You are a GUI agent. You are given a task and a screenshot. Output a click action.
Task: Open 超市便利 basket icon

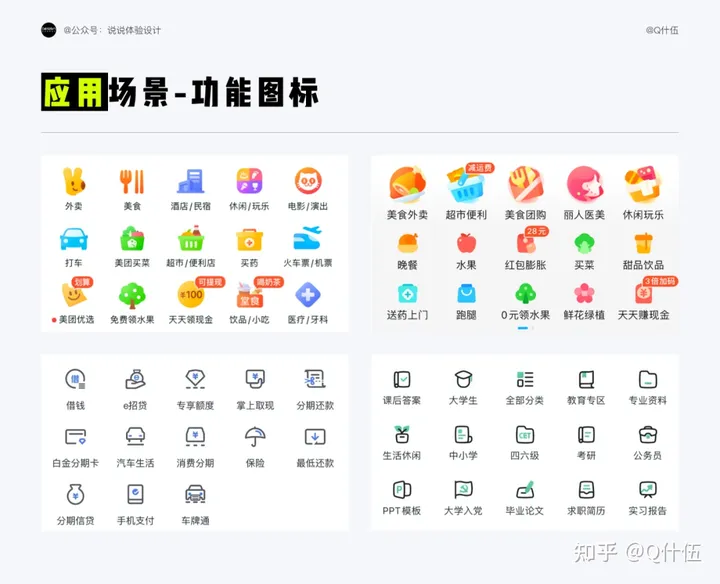point(465,186)
